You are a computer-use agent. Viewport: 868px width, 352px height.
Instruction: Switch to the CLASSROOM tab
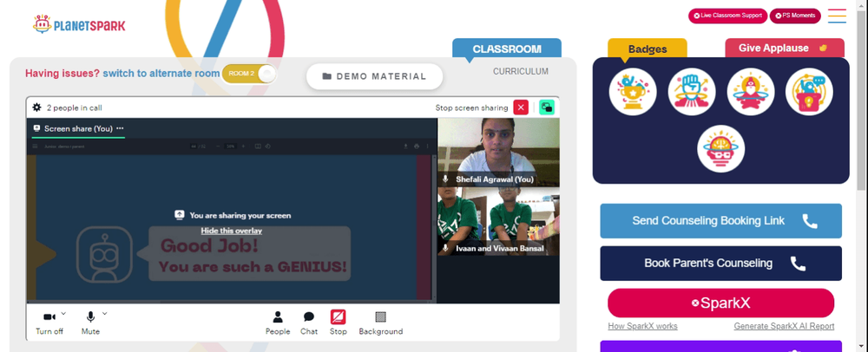pos(507,49)
